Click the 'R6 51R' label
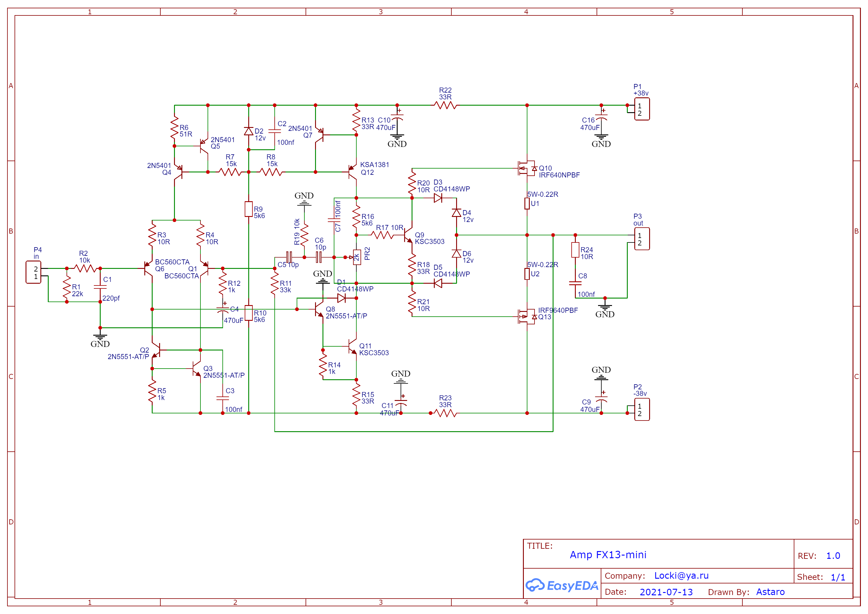The image size is (868, 614). tap(185, 131)
